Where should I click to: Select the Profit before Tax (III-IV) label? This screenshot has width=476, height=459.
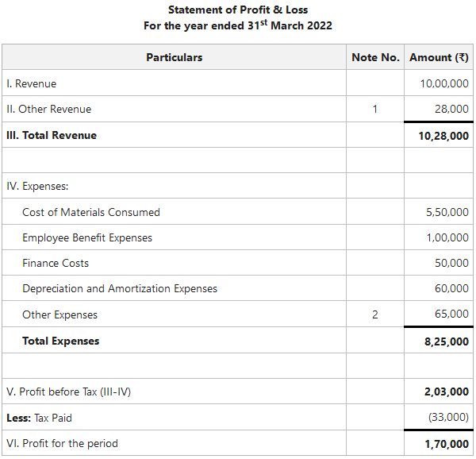64,391
